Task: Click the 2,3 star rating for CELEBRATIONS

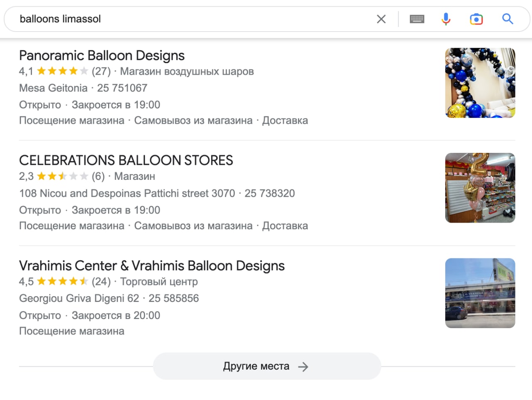Action: pos(62,177)
